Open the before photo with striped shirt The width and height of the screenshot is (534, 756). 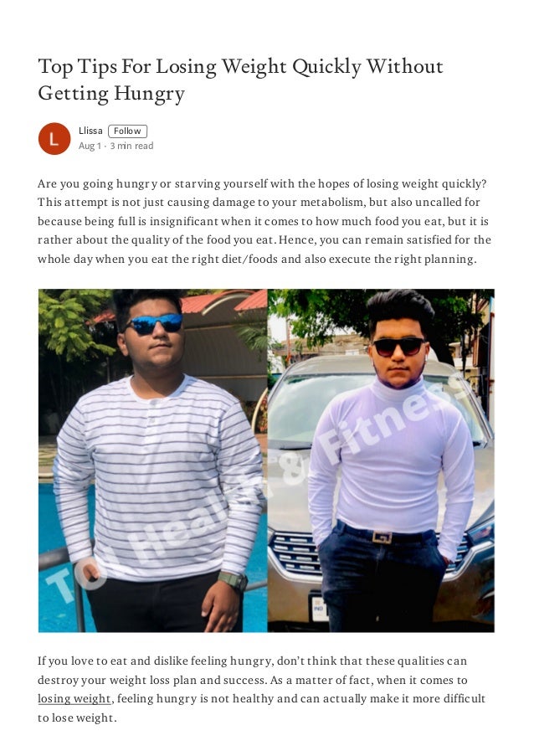(x=153, y=460)
